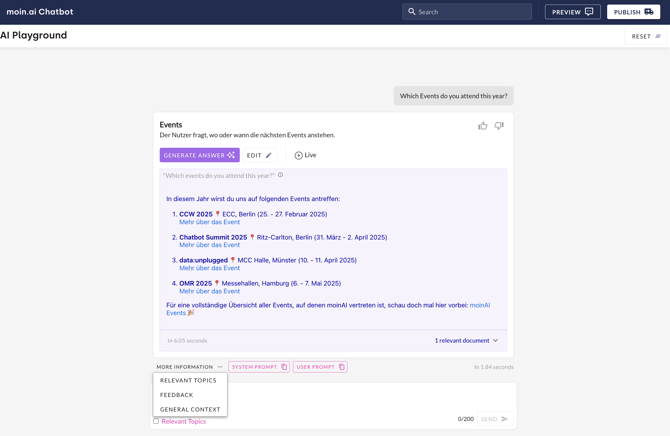The height and width of the screenshot is (436, 670).
Task: Publish the chatbot
Action: 633,12
